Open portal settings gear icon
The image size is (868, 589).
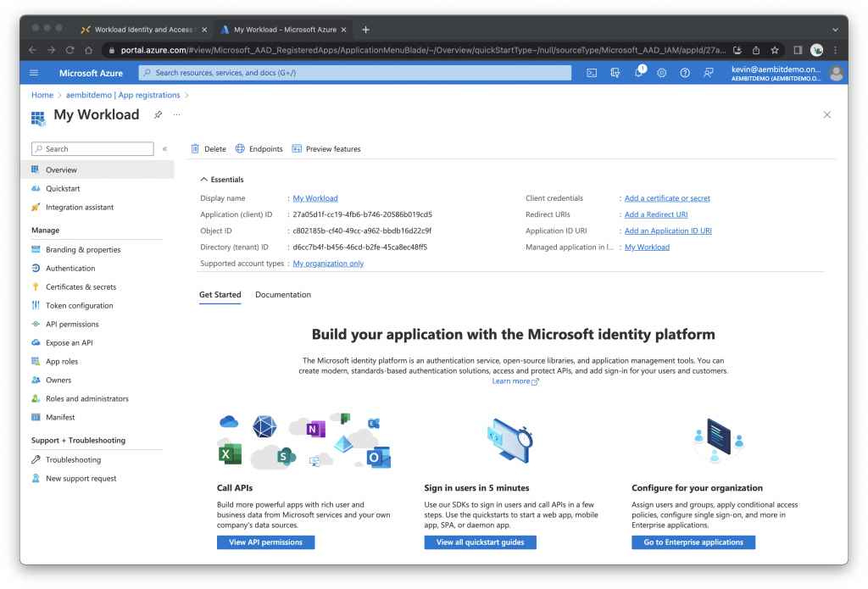(x=661, y=73)
